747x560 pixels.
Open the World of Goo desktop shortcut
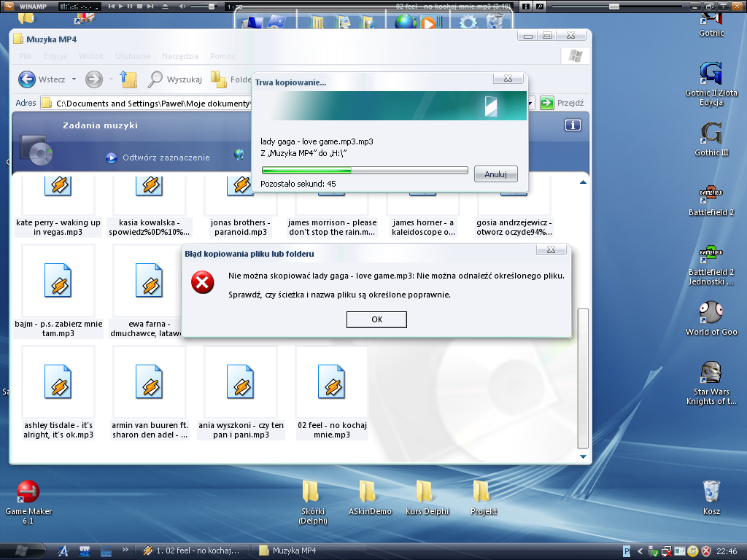pos(711,312)
